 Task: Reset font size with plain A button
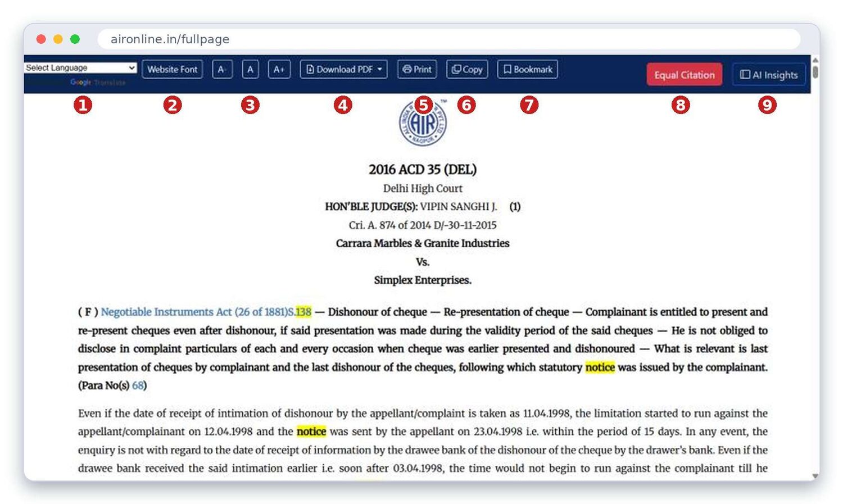250,69
